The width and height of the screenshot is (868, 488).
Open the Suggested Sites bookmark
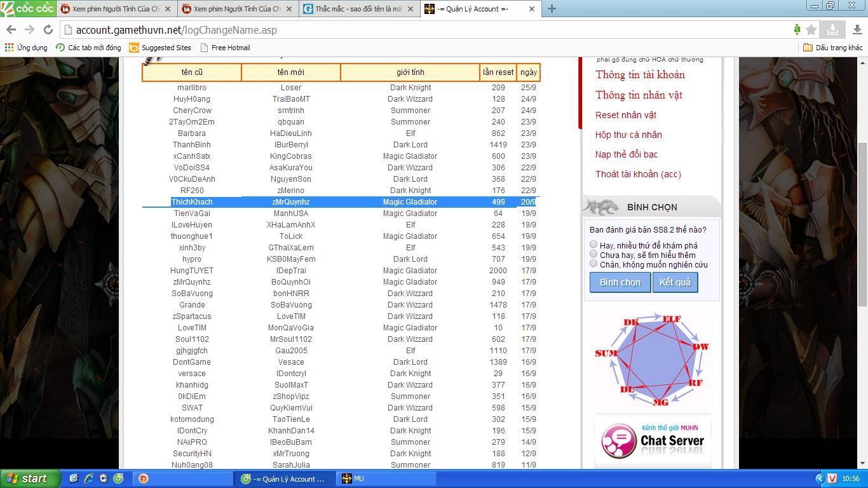160,48
